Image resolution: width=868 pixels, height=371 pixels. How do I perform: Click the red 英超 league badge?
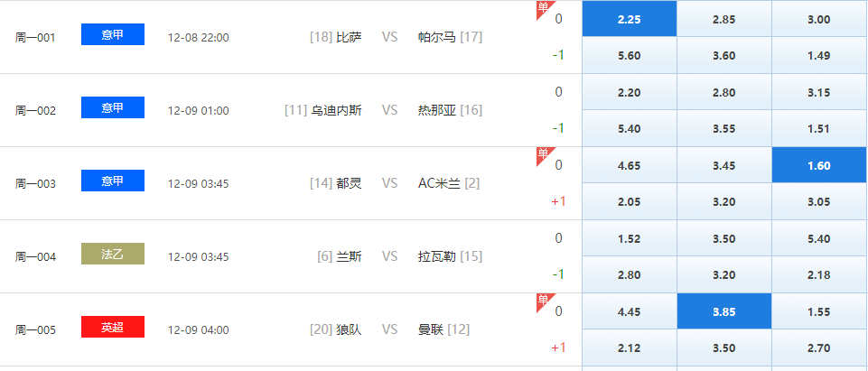click(113, 327)
